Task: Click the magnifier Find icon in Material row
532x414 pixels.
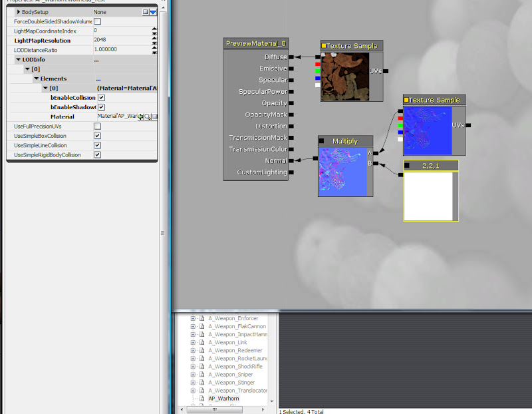Action: pyautogui.click(x=148, y=116)
